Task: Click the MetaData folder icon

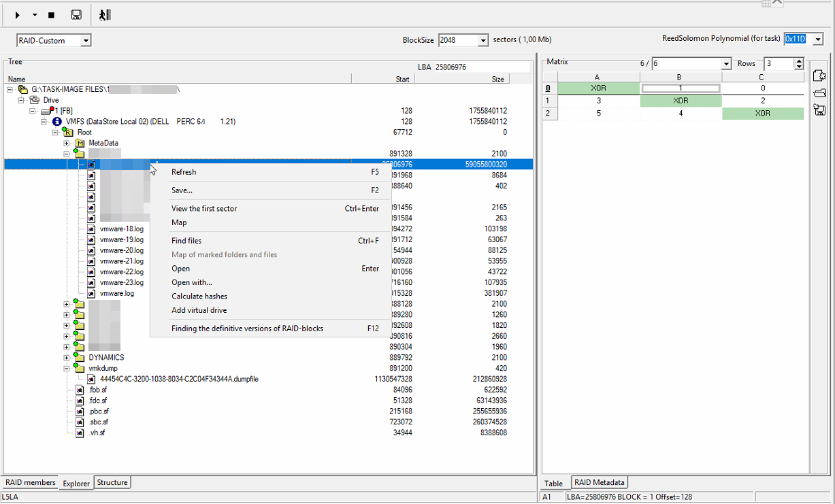Action: 80,143
